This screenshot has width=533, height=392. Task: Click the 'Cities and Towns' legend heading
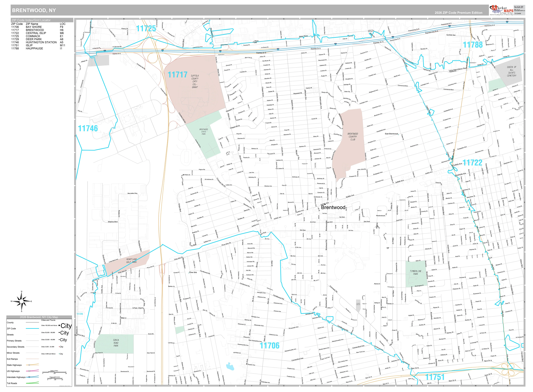pyautogui.click(x=48, y=320)
